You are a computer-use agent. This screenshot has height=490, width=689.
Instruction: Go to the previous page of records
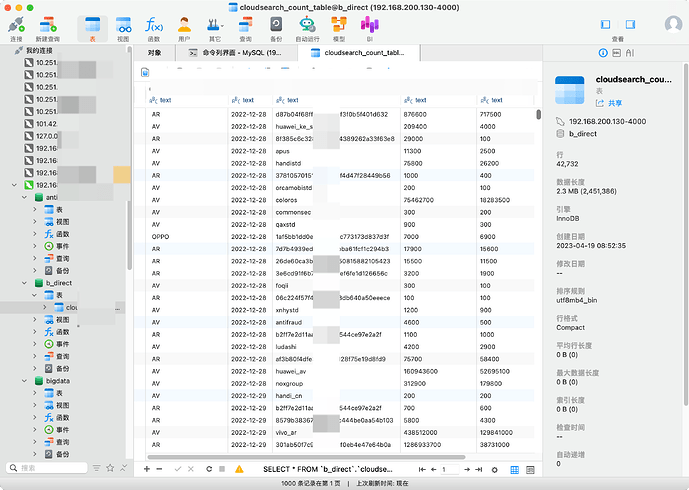[433, 470]
